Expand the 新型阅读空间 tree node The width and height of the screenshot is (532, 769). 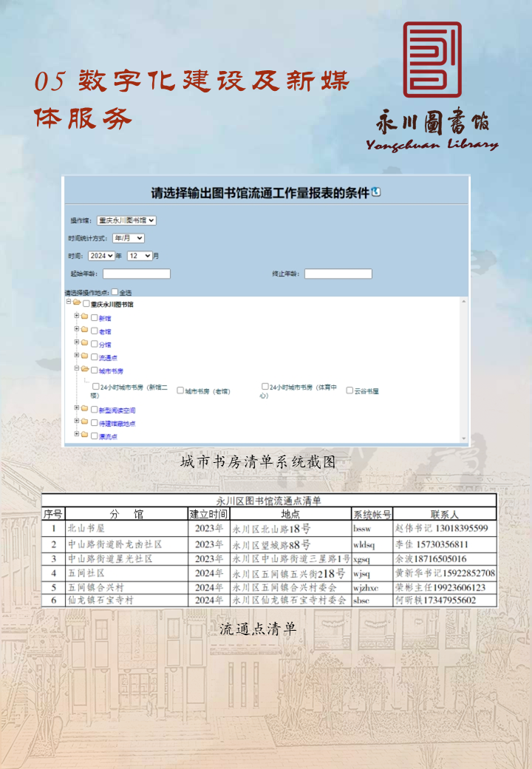[76, 407]
